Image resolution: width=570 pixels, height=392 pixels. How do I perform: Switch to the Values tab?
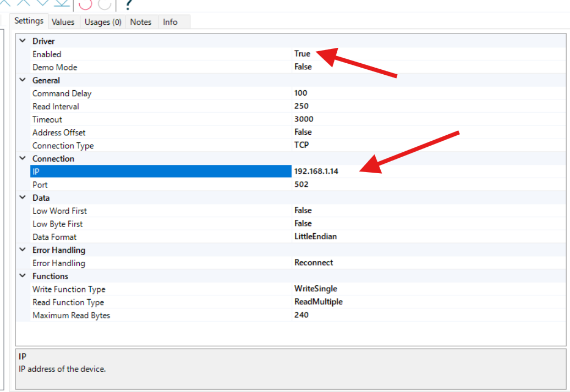point(63,22)
